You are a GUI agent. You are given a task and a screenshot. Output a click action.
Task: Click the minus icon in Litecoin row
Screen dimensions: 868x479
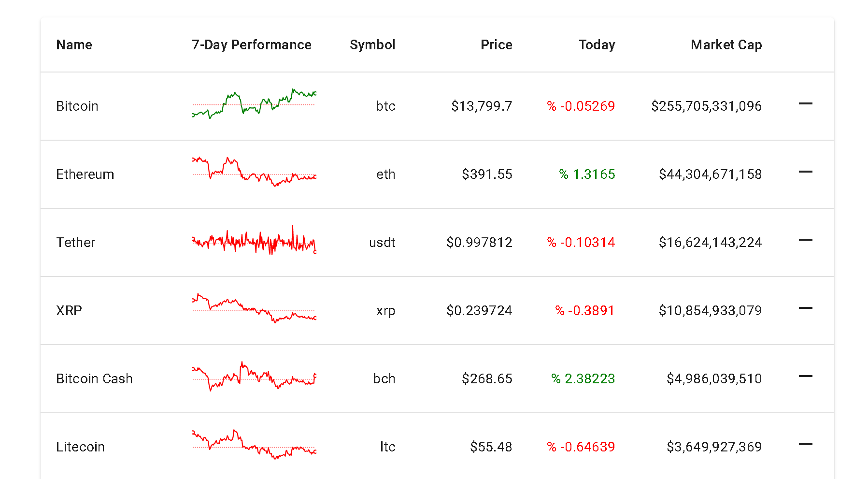point(805,444)
